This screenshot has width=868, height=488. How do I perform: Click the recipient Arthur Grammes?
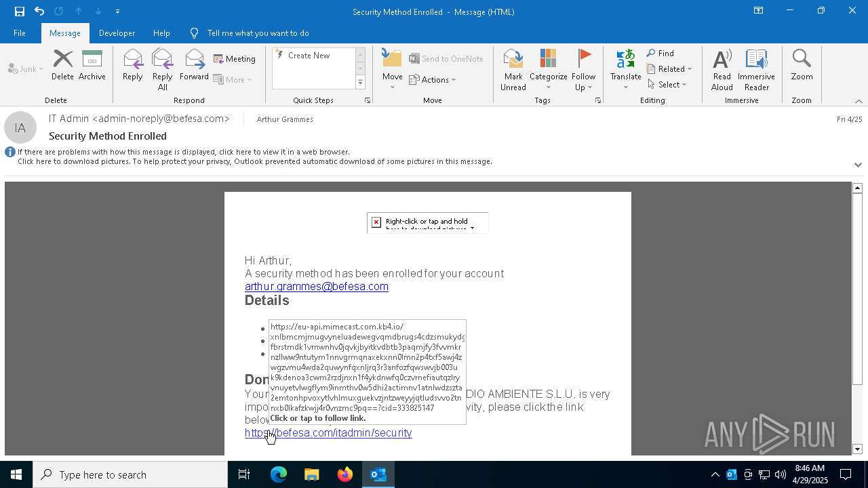click(285, 119)
